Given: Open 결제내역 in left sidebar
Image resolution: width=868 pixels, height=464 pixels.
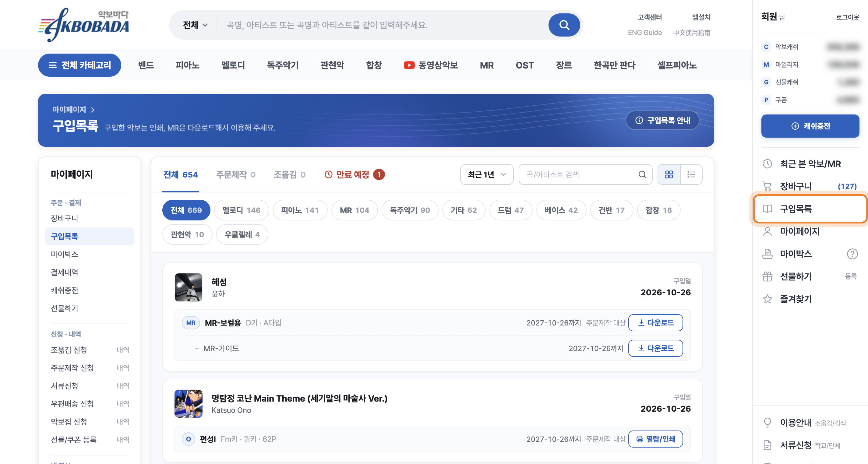Looking at the screenshot, I should (64, 272).
